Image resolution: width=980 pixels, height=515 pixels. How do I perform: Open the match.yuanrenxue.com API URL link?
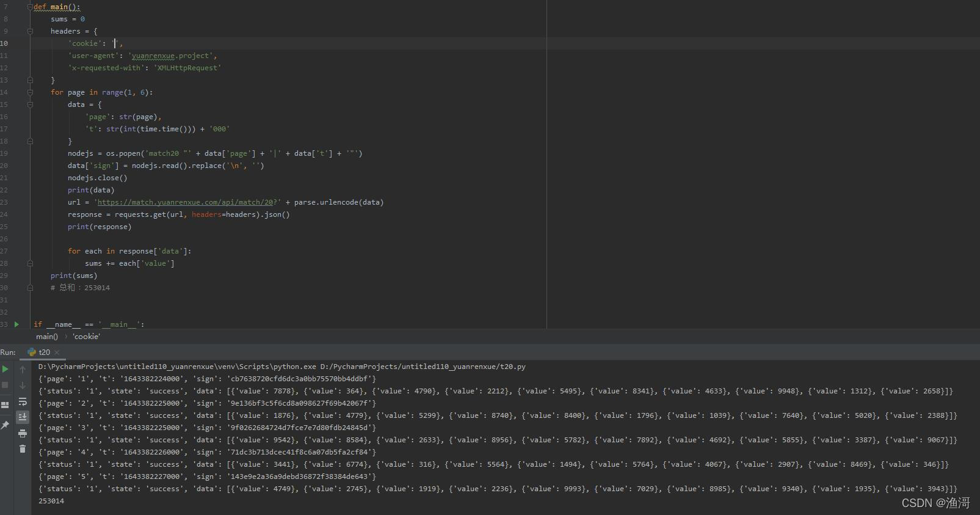pyautogui.click(x=187, y=202)
